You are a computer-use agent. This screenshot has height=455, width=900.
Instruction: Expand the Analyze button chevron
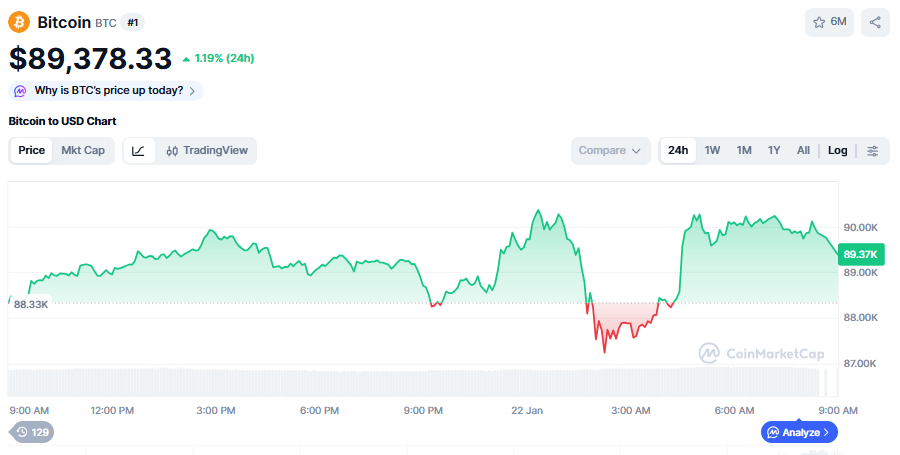click(827, 432)
